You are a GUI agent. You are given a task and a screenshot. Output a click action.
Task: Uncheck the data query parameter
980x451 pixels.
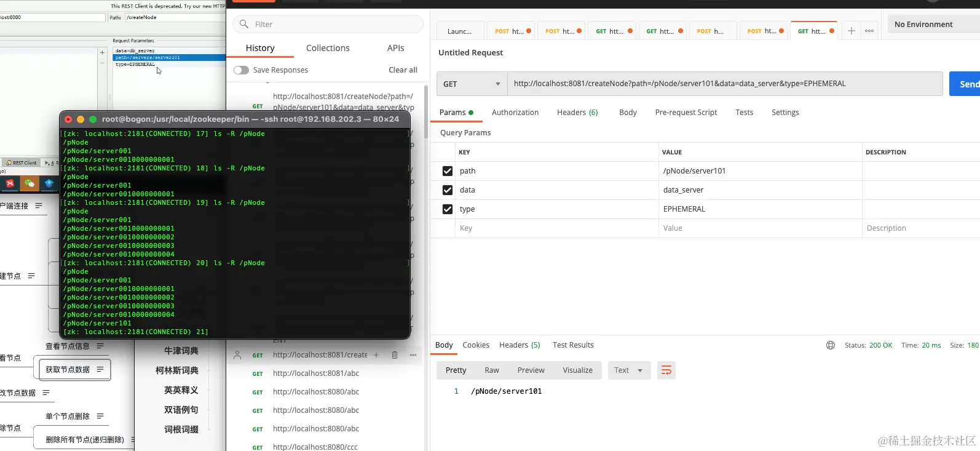click(448, 190)
